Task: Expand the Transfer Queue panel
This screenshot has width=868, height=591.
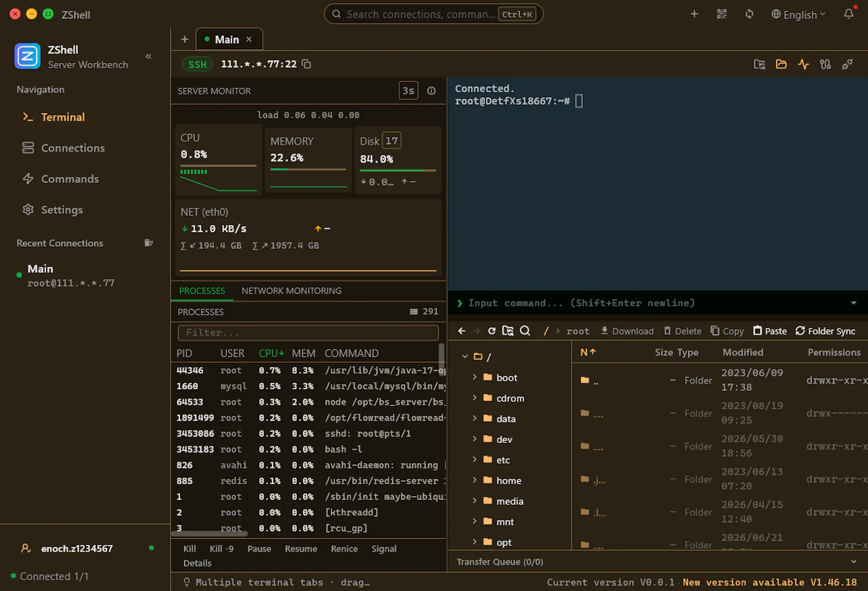Action: pos(853,562)
